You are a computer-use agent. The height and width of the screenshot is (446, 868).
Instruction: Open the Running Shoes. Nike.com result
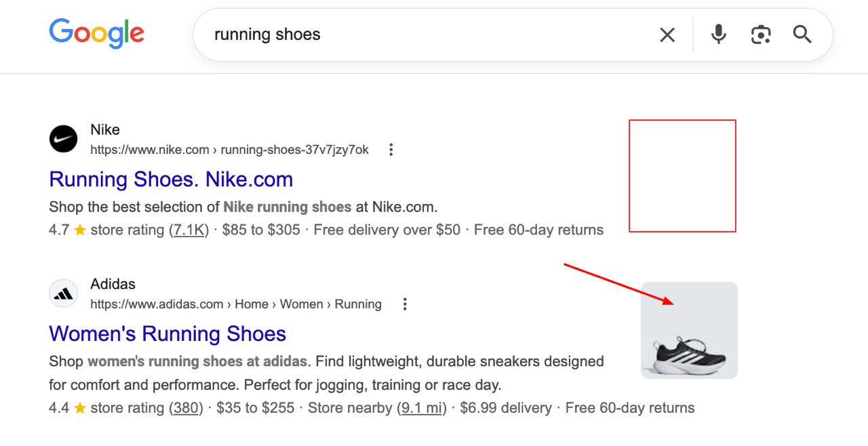[170, 179]
